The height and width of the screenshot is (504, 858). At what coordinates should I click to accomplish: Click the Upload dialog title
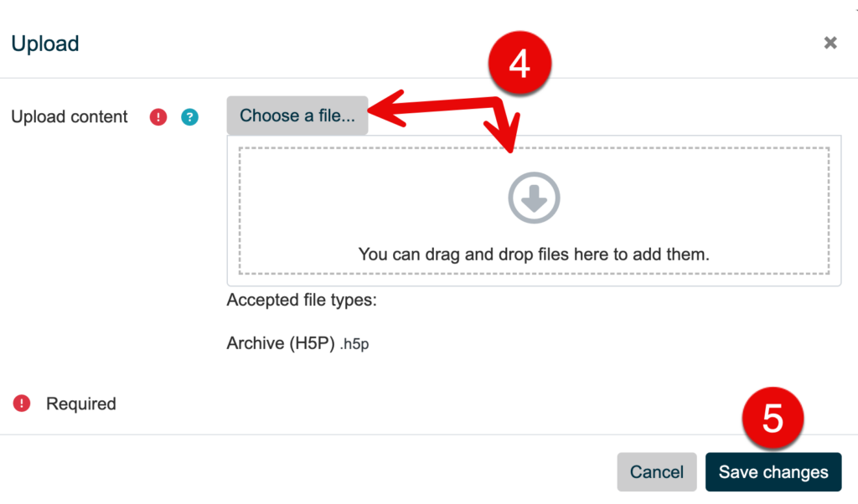pos(45,44)
